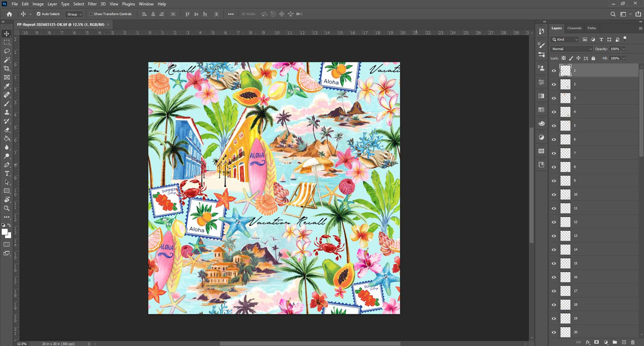Open the Normal blend mode dropdown

pos(572,49)
